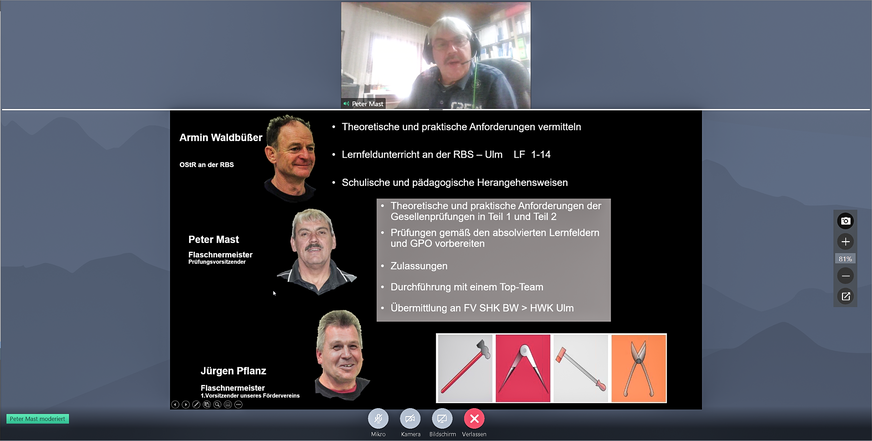Click the orange tin snips image

coord(638,368)
